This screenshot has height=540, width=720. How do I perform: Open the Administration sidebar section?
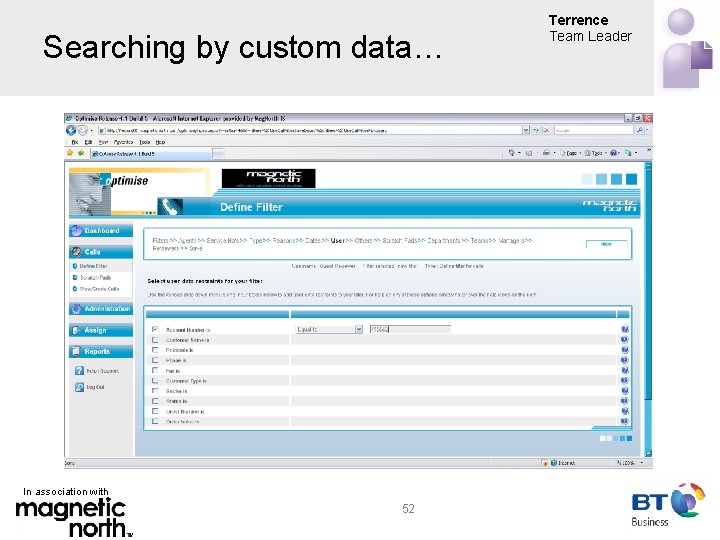click(101, 309)
